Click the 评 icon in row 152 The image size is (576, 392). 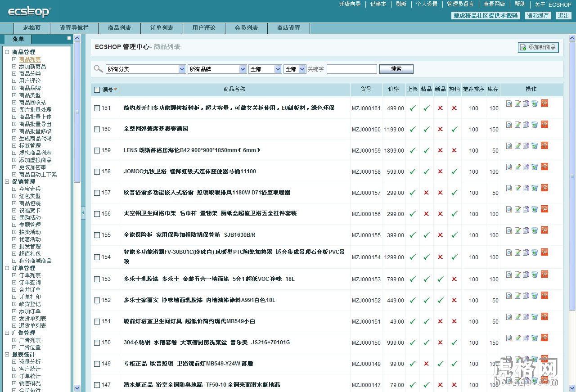(544, 295)
